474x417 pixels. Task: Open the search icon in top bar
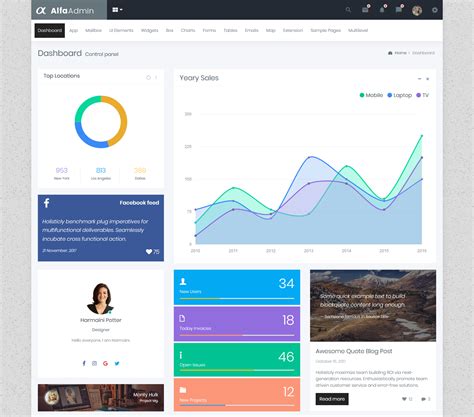click(x=348, y=10)
